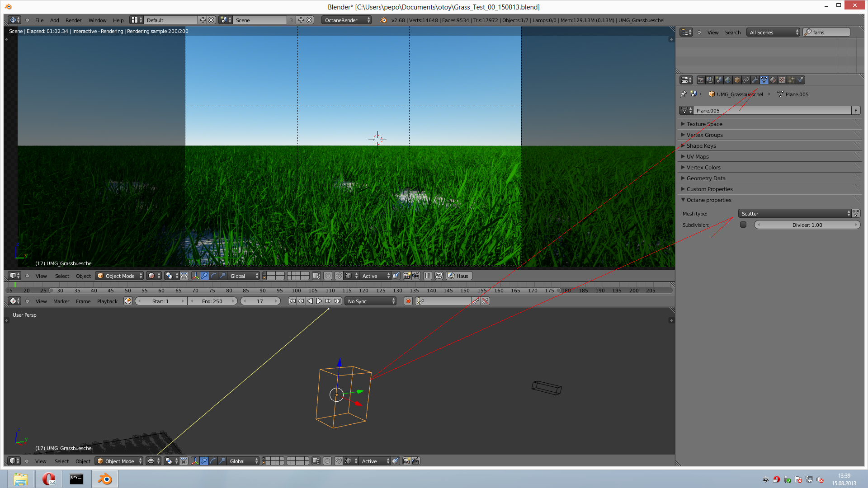Image resolution: width=868 pixels, height=488 pixels.
Task: Click the Haus button in the viewport header
Action: click(459, 276)
